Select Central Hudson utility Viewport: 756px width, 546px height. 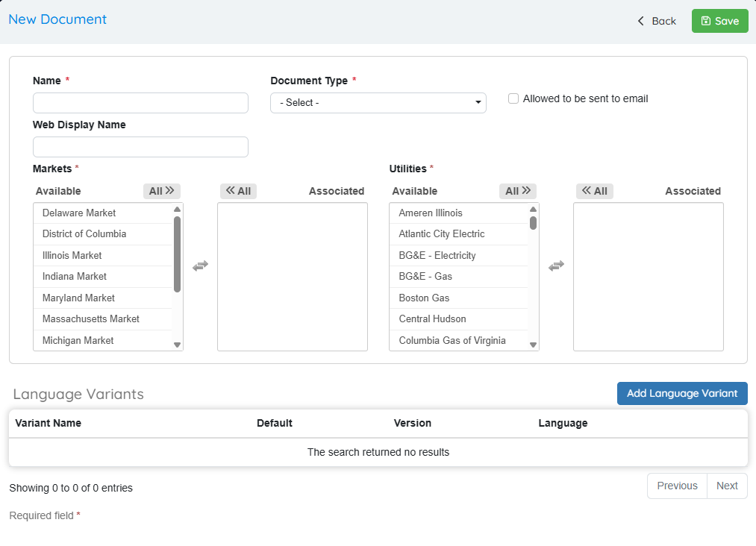point(459,319)
